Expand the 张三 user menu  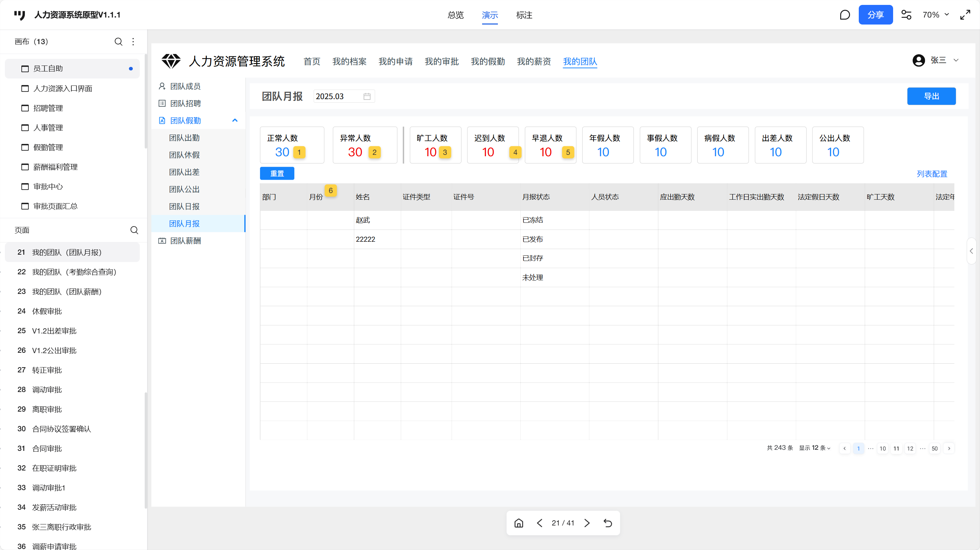956,60
